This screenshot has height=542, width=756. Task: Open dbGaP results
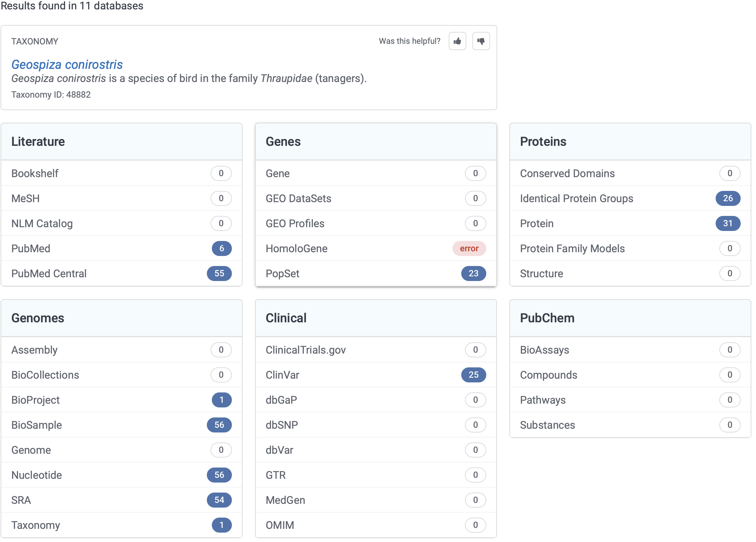[x=376, y=400]
